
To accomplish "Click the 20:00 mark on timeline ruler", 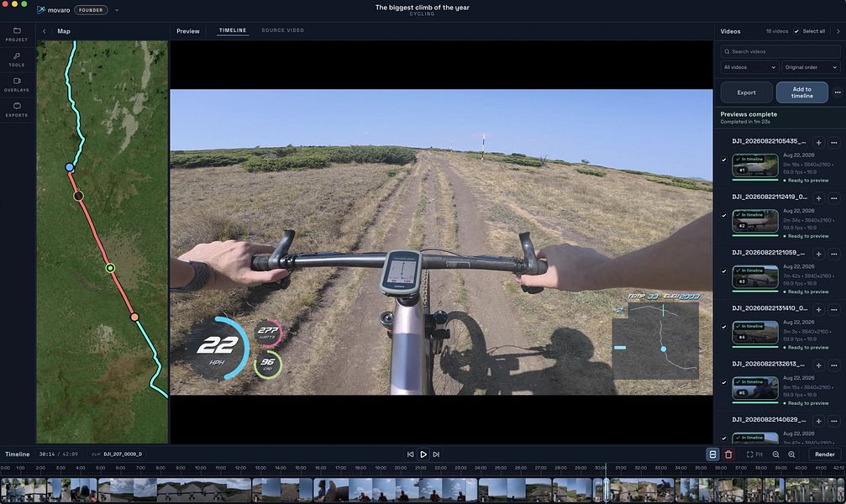I will [401, 468].
